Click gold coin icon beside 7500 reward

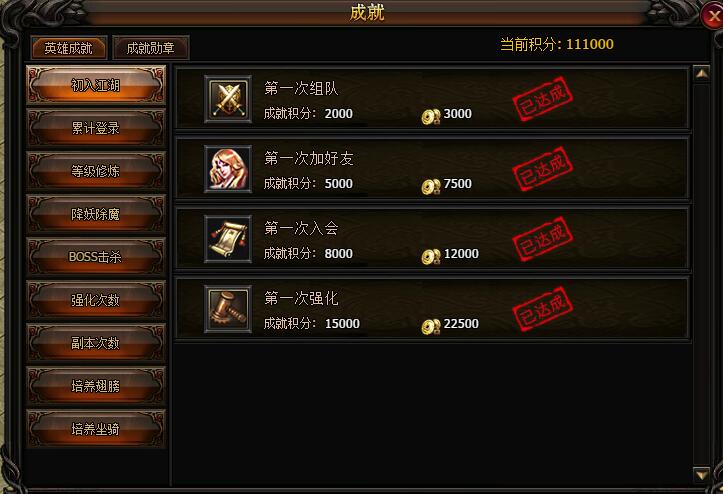[431, 187]
